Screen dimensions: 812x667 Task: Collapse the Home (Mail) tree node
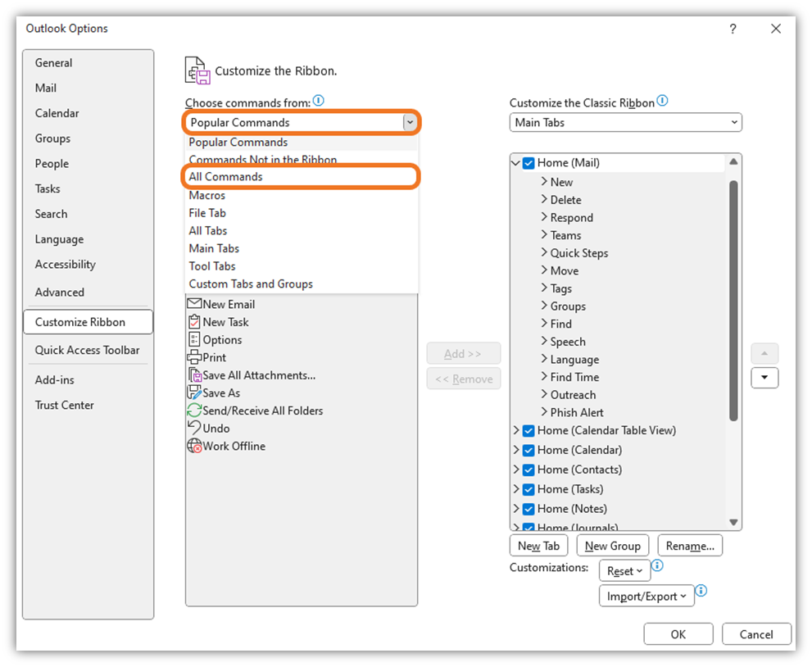click(x=515, y=162)
